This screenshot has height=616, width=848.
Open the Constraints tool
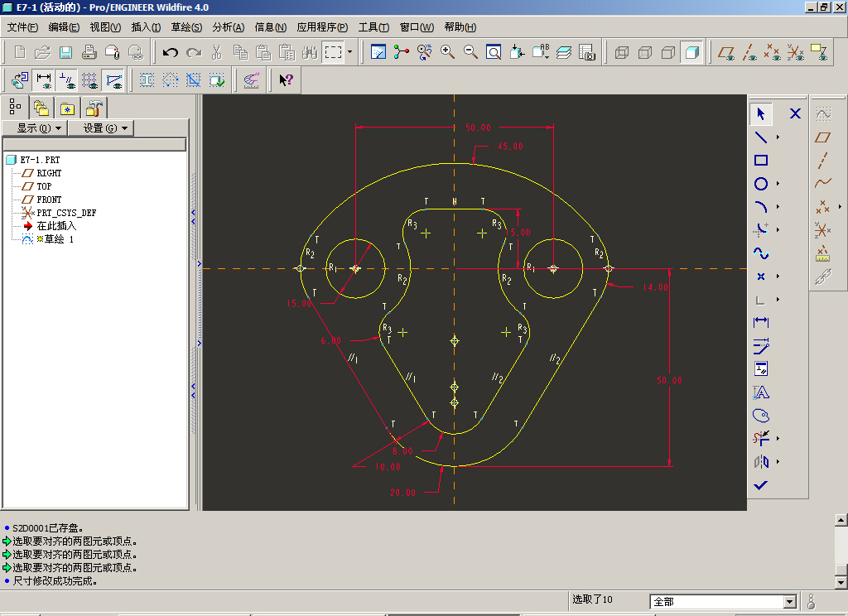761,369
